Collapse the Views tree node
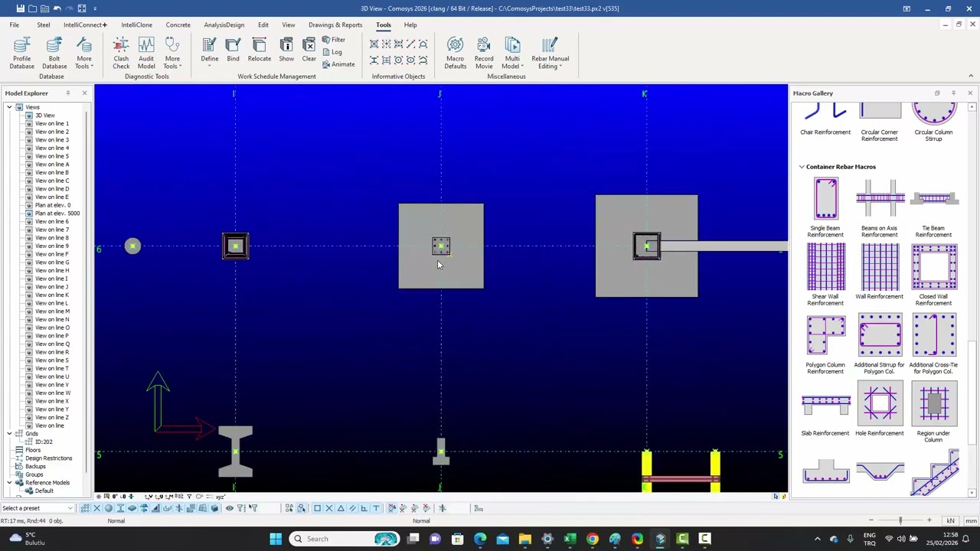The width and height of the screenshot is (980, 551). (x=10, y=107)
